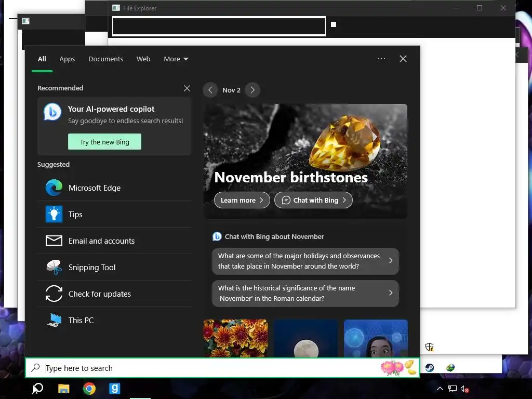The width and height of the screenshot is (532, 399).
Task: Click the magnifier icon in search box
Action: (36, 368)
